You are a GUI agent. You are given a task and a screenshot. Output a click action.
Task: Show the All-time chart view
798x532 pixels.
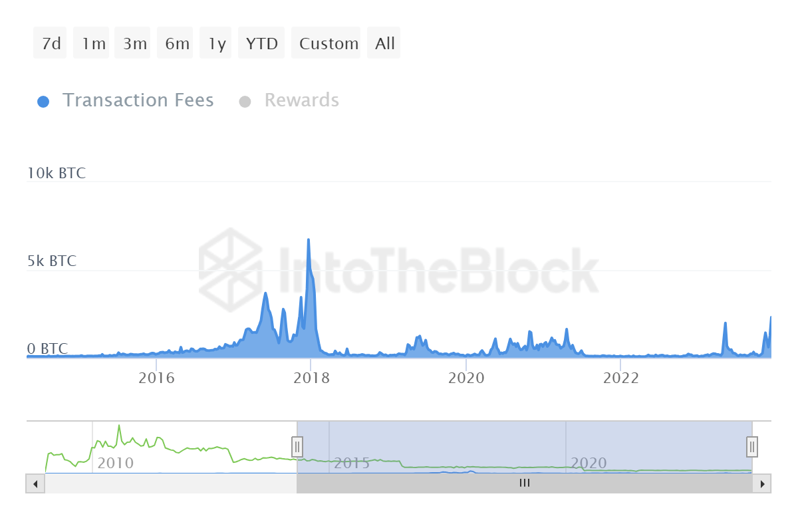(384, 43)
